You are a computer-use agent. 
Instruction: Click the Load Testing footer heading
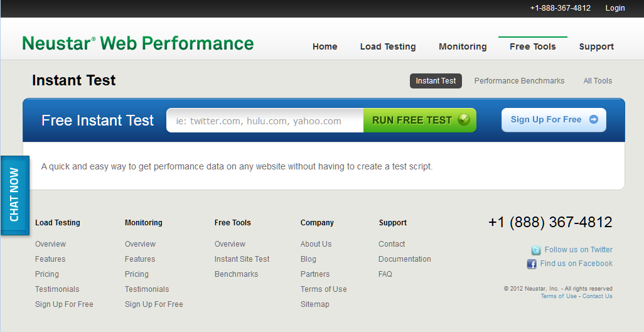pos(58,223)
